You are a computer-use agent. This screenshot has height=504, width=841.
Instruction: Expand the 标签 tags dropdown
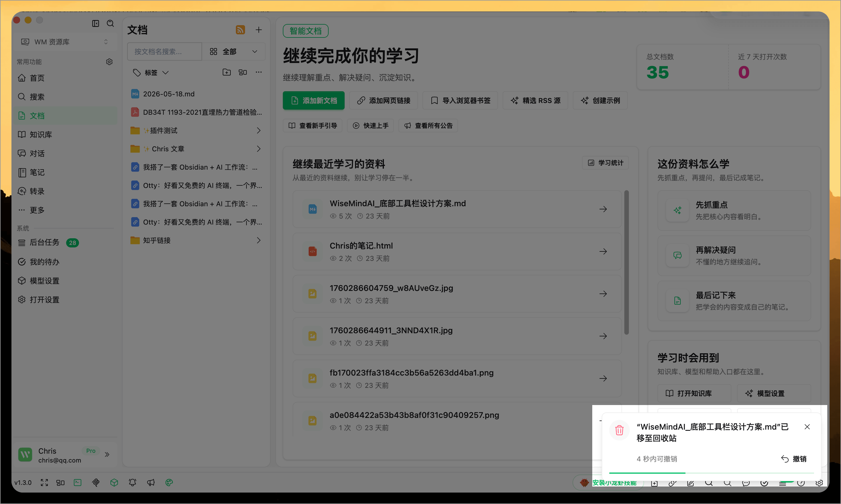(x=151, y=72)
